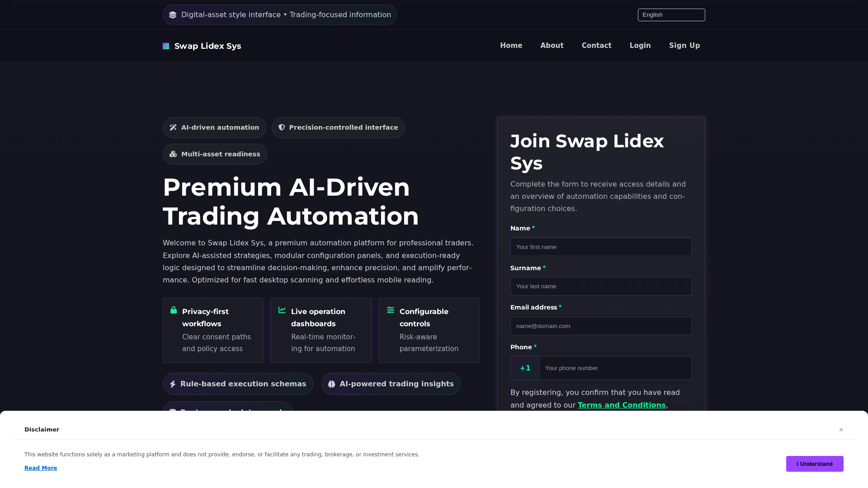Click the Swap Lidex Sys logo square
868x488 pixels.
(166, 46)
